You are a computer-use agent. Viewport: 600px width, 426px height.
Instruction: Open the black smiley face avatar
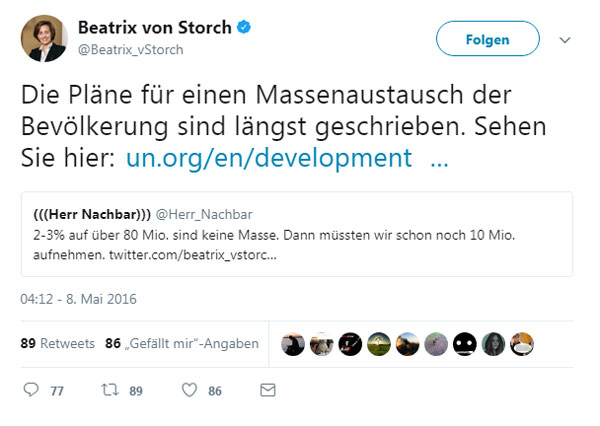pos(464,344)
